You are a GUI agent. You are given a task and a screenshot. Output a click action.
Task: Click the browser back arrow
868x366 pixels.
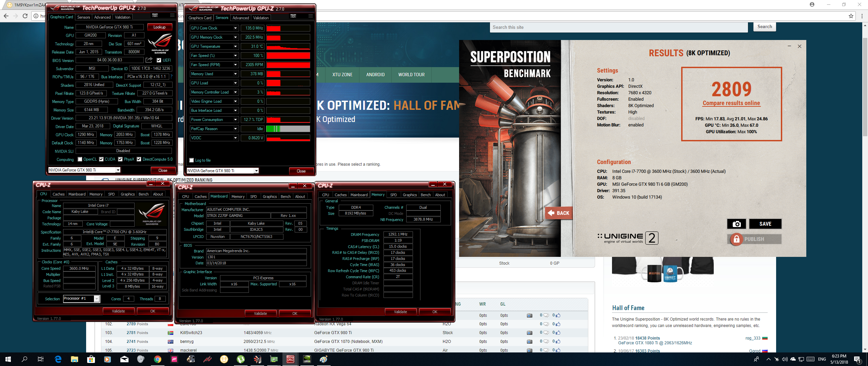coord(6,16)
